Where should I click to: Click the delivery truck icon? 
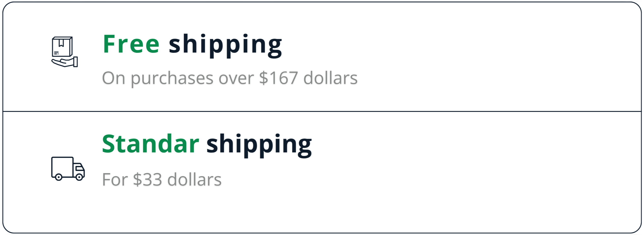(68, 169)
